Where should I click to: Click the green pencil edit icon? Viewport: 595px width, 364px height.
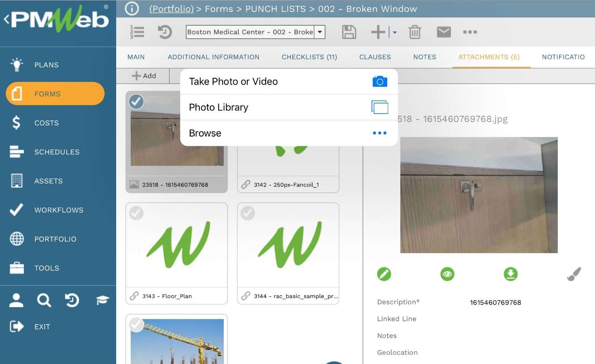click(384, 274)
